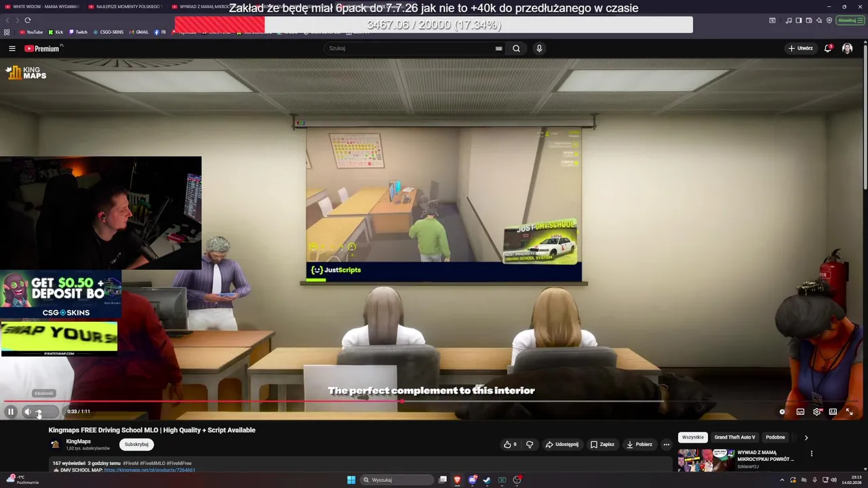Open the Steam taskbar icon

click(487, 480)
